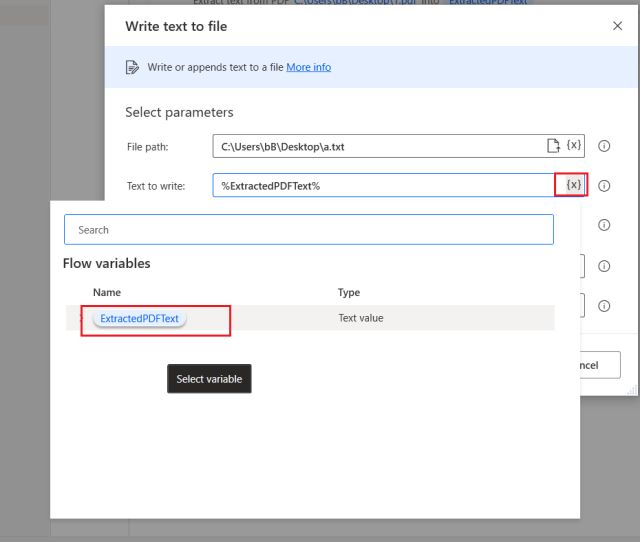Open variable picker in File path field
The height and width of the screenshot is (542, 640).
[x=573, y=146]
